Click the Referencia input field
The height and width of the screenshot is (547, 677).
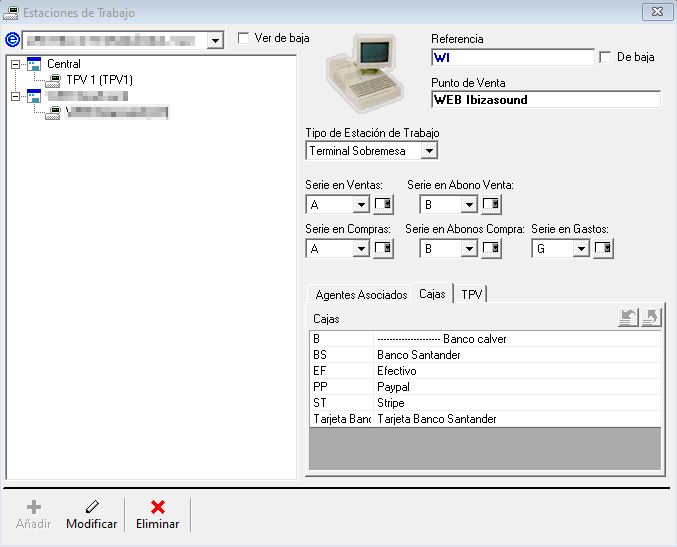(x=512, y=58)
